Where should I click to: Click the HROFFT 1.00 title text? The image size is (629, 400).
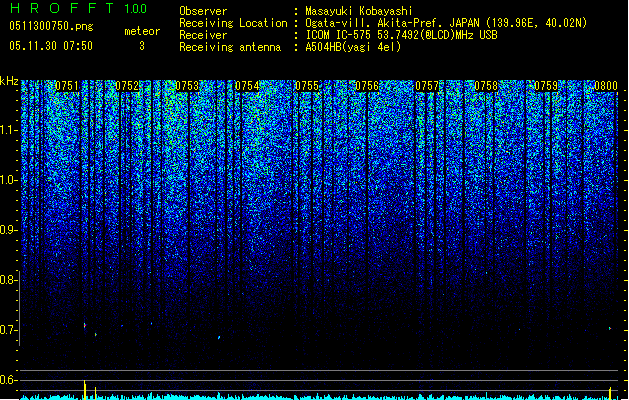coord(78,8)
